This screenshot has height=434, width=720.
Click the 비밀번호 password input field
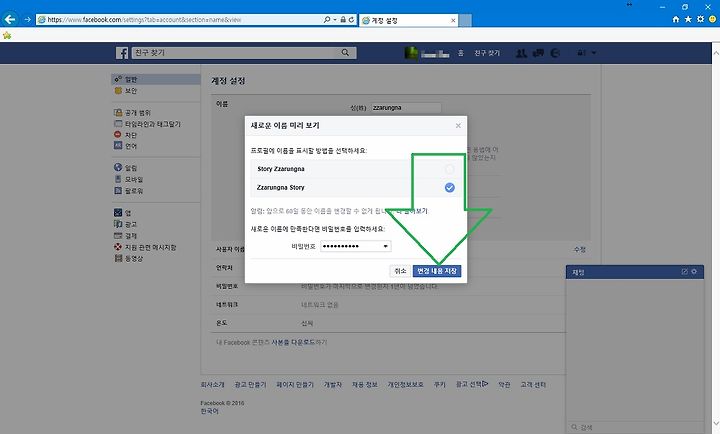tap(355, 247)
